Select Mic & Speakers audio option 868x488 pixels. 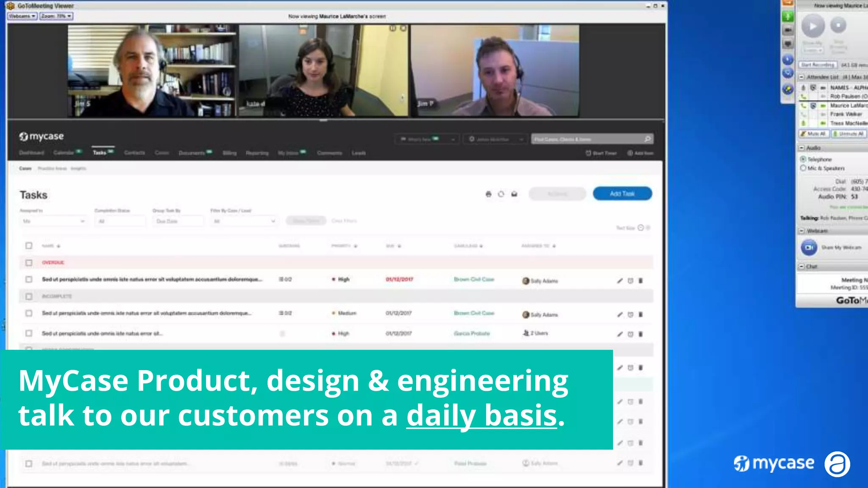pos(803,168)
